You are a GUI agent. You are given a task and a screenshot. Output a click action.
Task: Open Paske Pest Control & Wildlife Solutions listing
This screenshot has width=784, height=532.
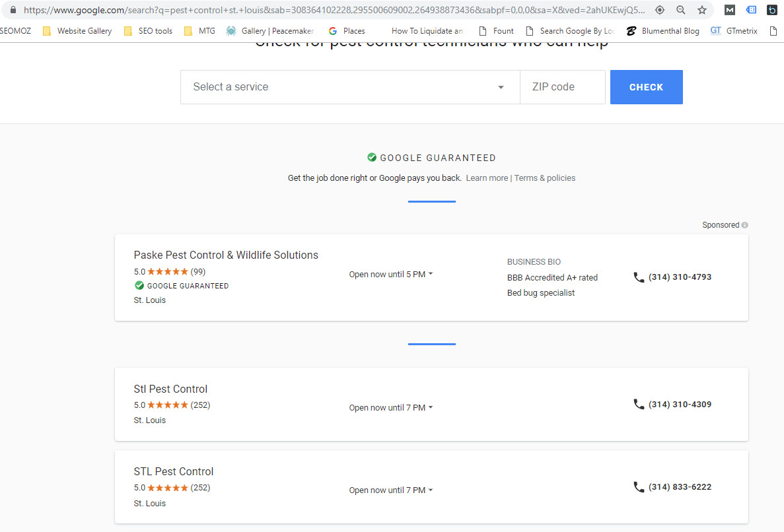226,255
